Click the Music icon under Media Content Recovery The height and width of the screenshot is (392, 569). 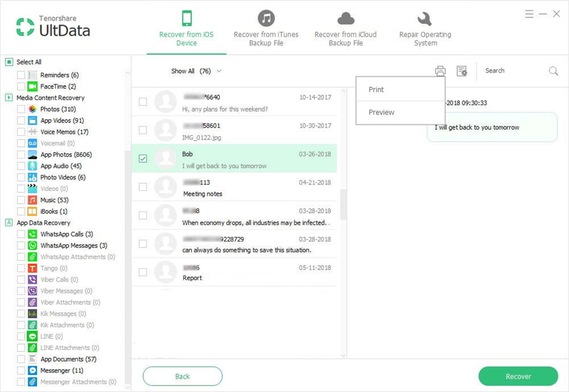click(32, 200)
